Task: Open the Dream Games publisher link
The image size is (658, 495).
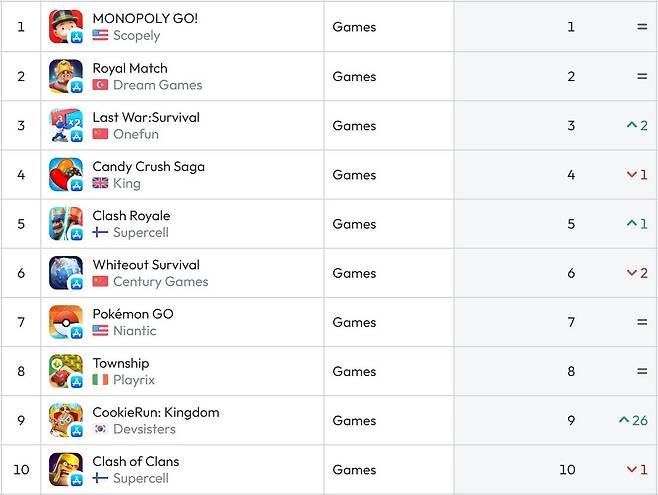Action: 157,85
